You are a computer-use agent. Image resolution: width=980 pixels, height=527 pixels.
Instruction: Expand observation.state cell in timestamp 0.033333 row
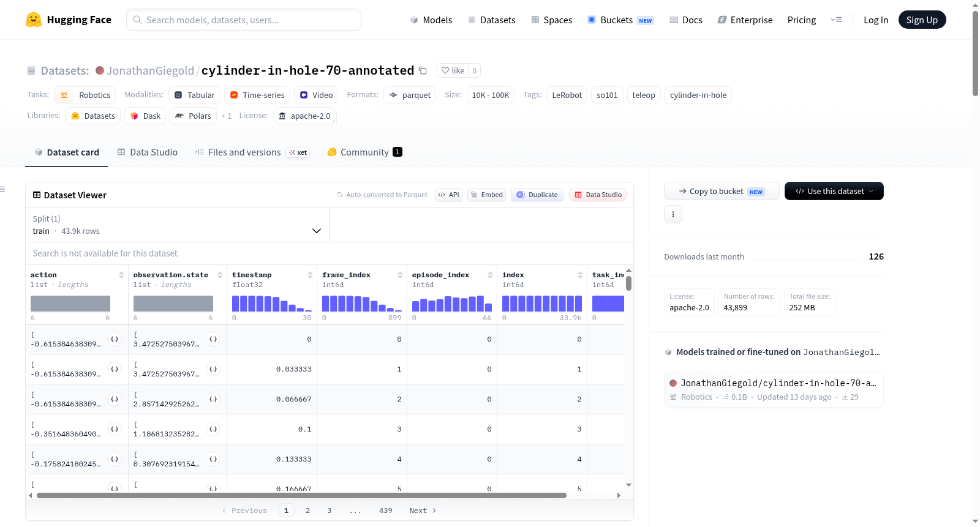[213, 369]
